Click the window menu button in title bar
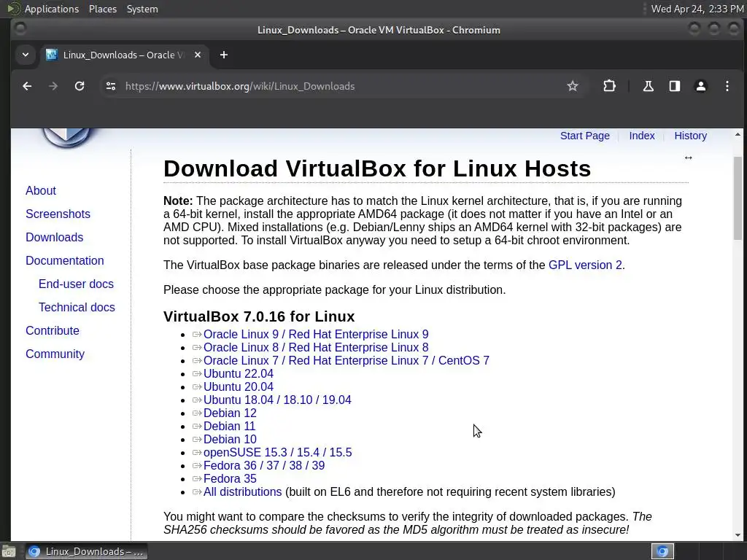This screenshot has height=560, width=747. [20, 29]
